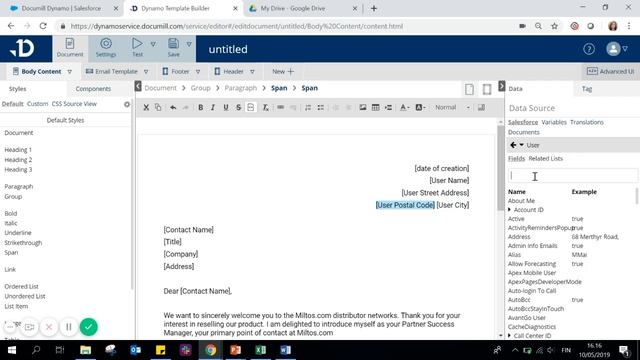Apply Strikethrough formatting
The width and height of the screenshot is (640, 360).
[x=238, y=107]
